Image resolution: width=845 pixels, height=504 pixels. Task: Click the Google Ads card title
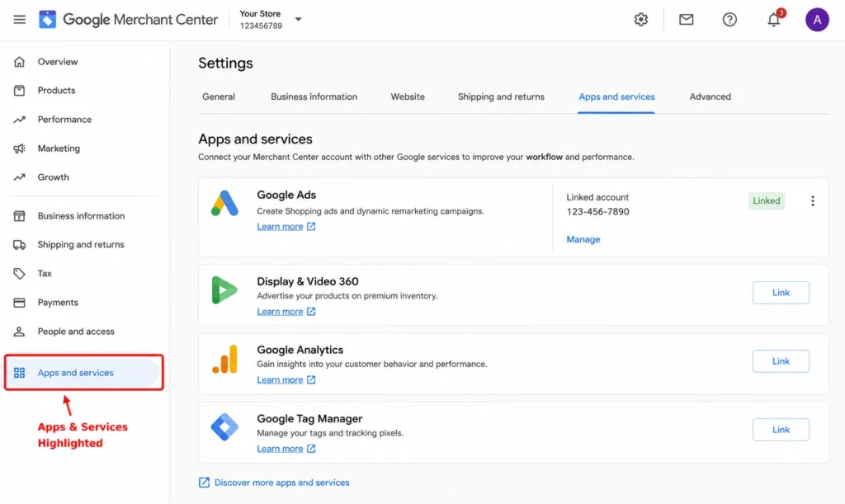[286, 195]
